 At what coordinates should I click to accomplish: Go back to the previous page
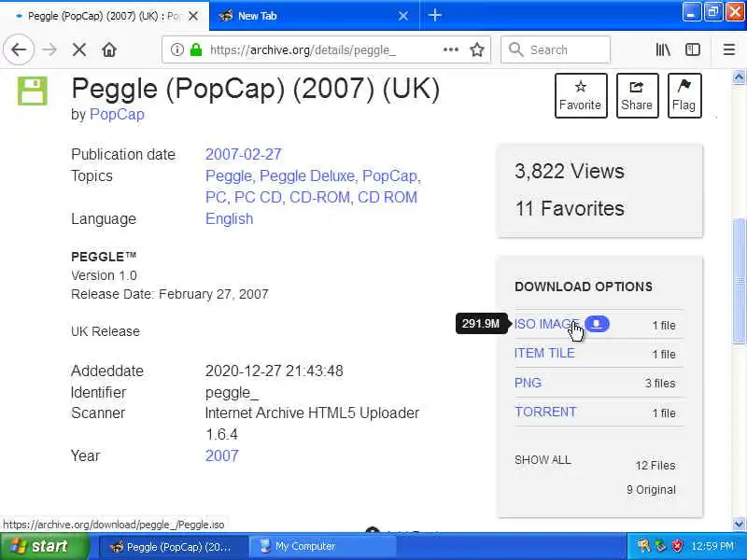pyautogui.click(x=19, y=49)
